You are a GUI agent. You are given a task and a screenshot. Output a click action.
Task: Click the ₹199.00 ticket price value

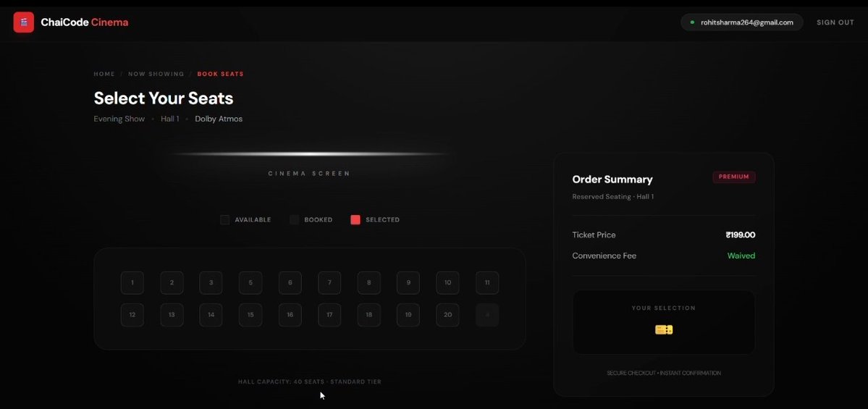[x=741, y=235]
